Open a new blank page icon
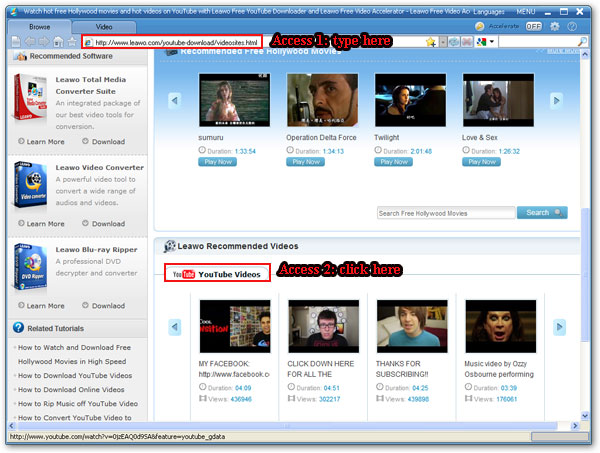600x453 pixels. (16, 41)
